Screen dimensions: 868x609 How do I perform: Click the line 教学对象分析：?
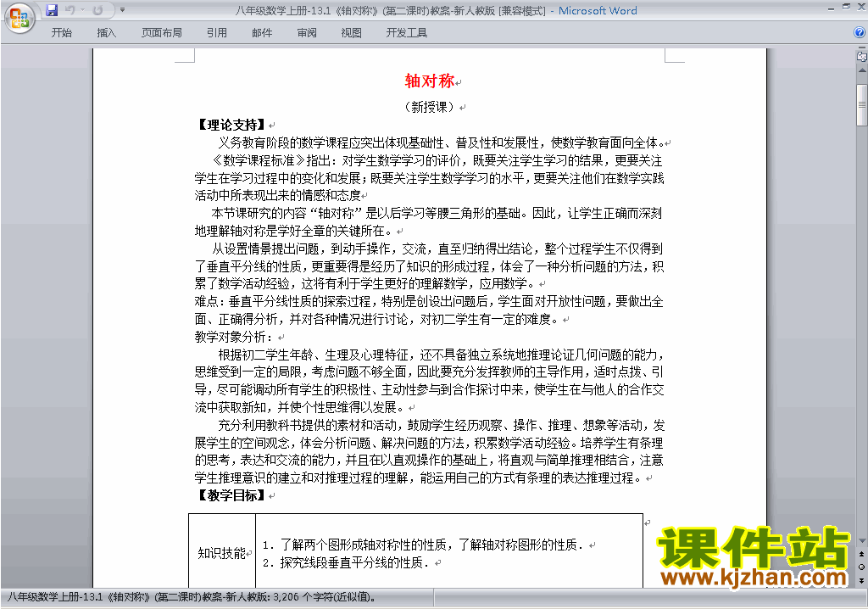point(234,337)
